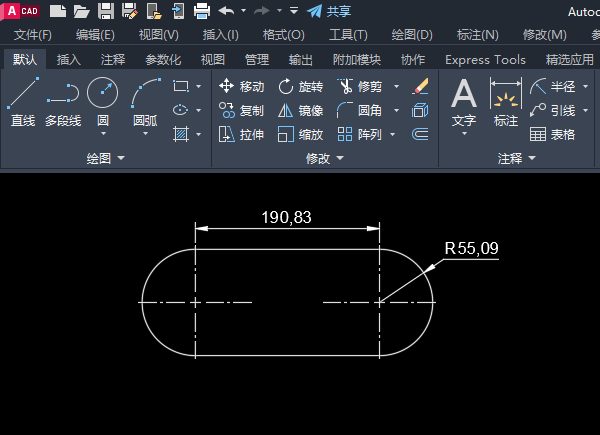Click the Leader (引线) tool
600x435 pixels.
pos(553,111)
